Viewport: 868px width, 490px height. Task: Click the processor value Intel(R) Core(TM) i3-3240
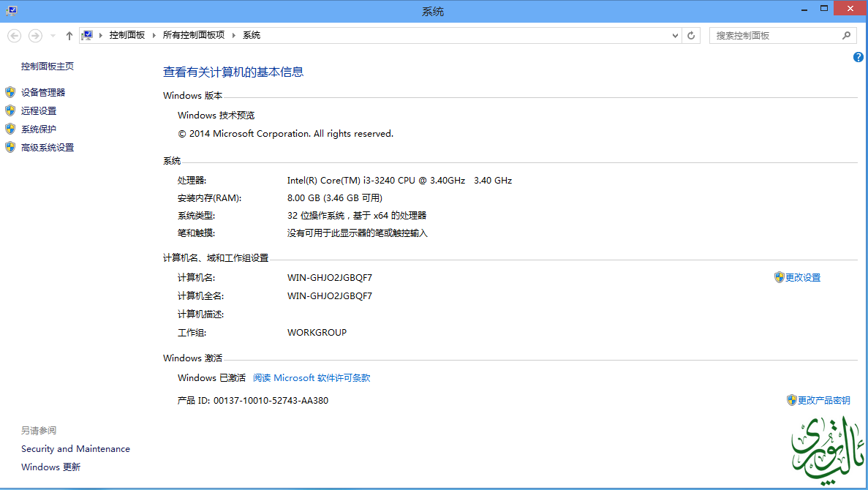[400, 180]
